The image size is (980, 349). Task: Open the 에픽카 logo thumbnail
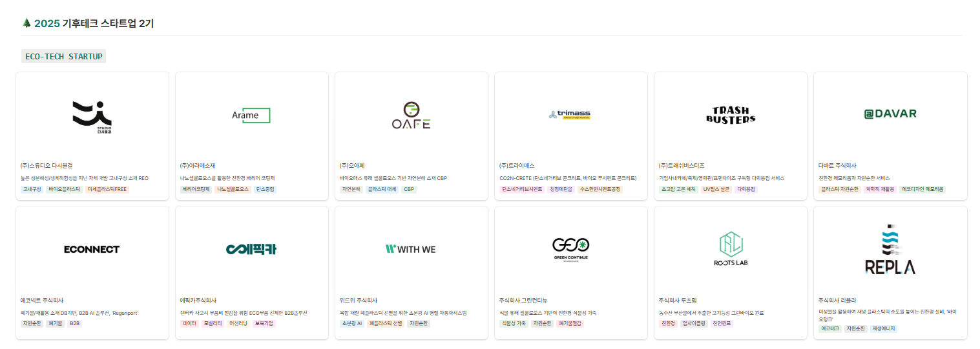coord(252,248)
